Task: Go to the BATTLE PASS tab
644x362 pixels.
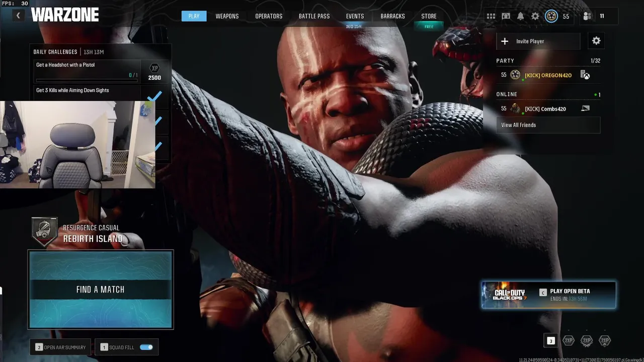Action: click(x=314, y=16)
